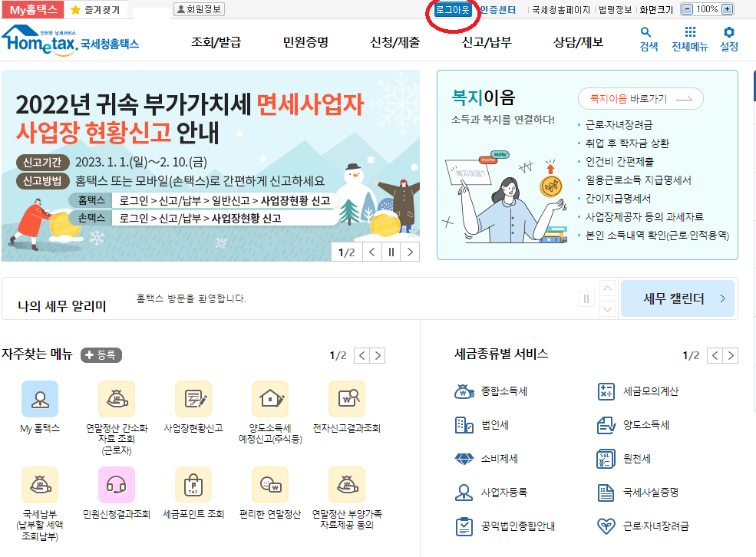
Task: Click the 로그아웃 button
Action: tap(452, 10)
